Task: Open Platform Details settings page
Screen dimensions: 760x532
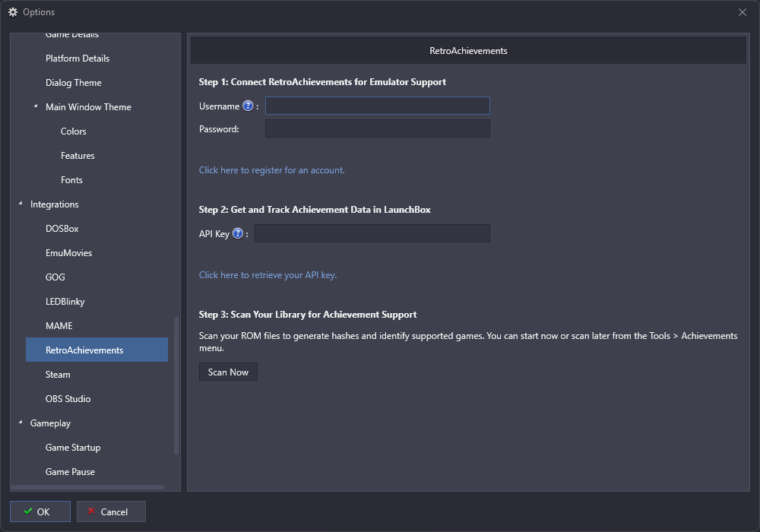Action: [x=78, y=59]
